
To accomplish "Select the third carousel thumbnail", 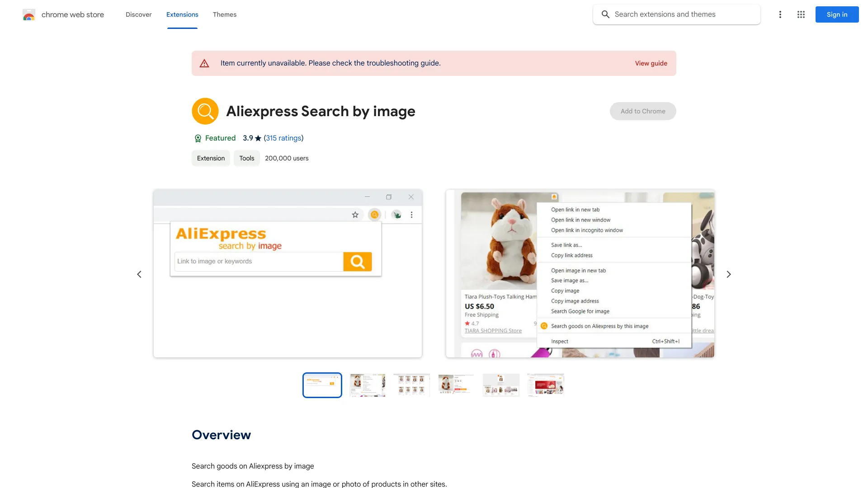I will (x=411, y=385).
